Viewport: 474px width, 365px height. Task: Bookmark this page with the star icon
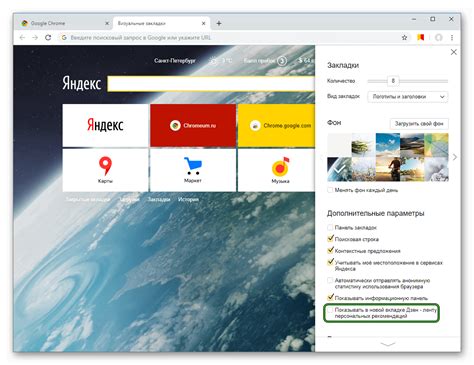[404, 38]
